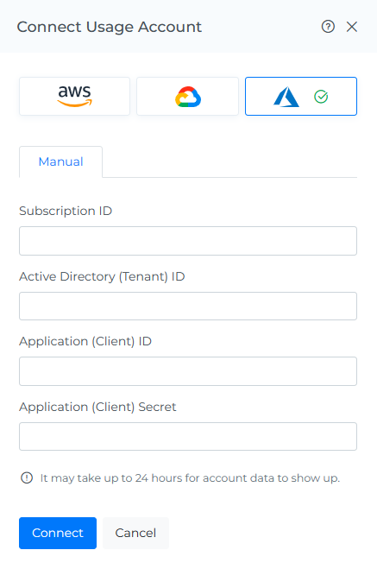Click the blue Connect button
The height and width of the screenshot is (588, 377).
pyautogui.click(x=58, y=533)
